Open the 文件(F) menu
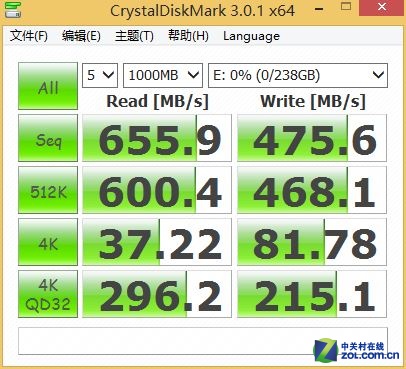Image resolution: width=406 pixels, height=369 pixels. click(x=29, y=36)
